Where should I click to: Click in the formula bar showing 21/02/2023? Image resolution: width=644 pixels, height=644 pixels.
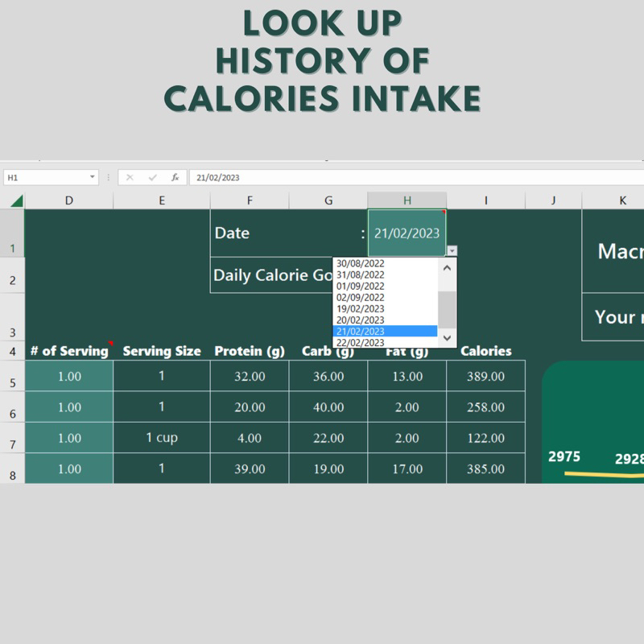pyautogui.click(x=402, y=177)
